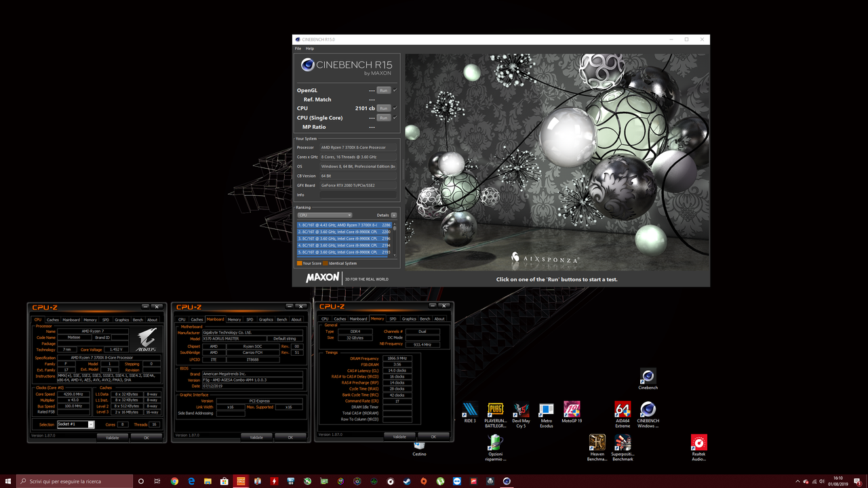Open Microsoft Edge from the taskbar

(191, 481)
